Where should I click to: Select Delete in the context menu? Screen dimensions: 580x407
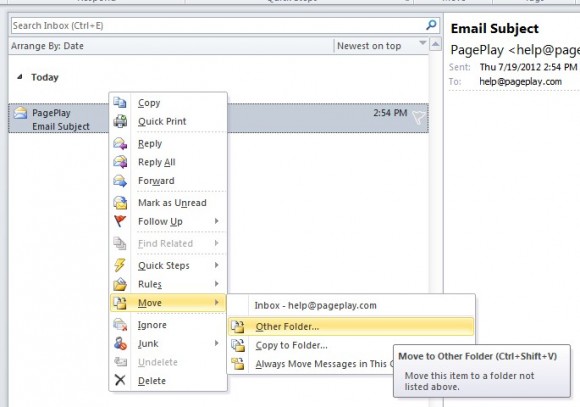click(x=168, y=380)
